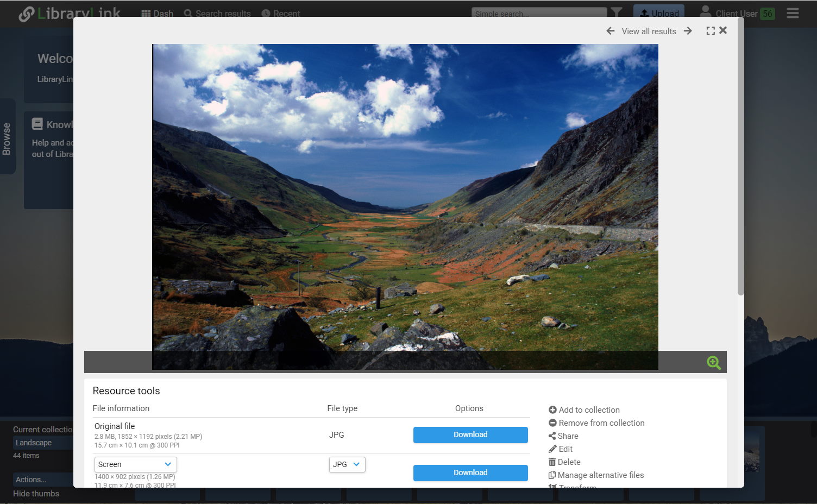817x504 pixels.
Task: Click the Share icon
Action: pos(552,436)
